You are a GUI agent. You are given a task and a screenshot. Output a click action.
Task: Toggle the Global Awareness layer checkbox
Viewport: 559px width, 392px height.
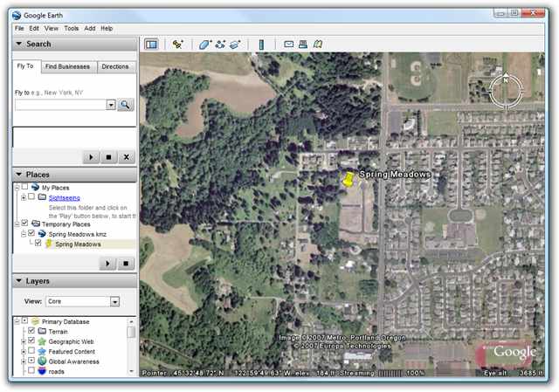click(31, 361)
